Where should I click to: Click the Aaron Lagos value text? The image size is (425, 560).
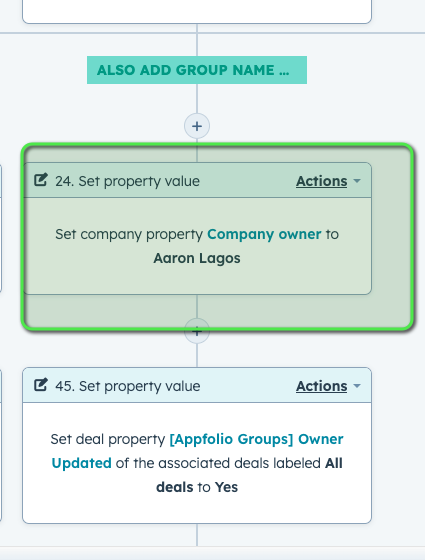point(197,258)
